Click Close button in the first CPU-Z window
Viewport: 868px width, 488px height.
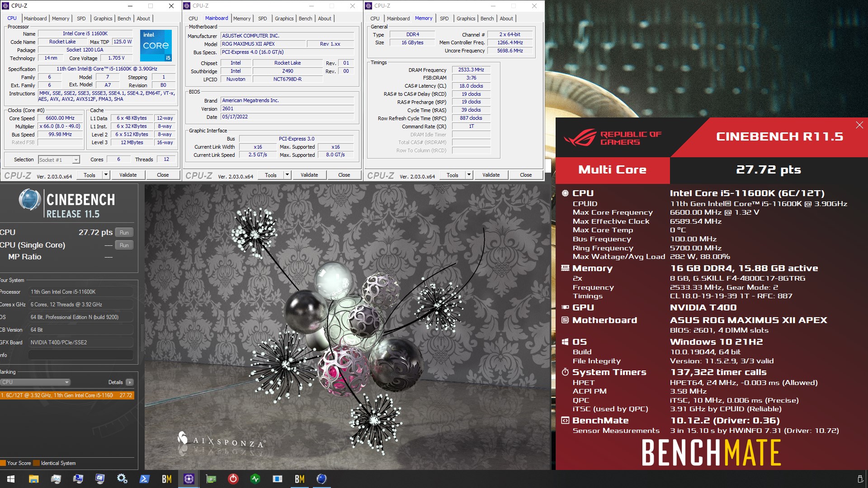click(x=163, y=175)
